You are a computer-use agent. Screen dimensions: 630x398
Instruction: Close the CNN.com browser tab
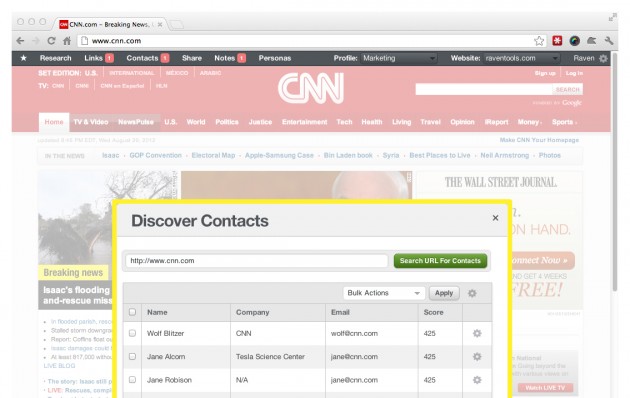pos(160,24)
